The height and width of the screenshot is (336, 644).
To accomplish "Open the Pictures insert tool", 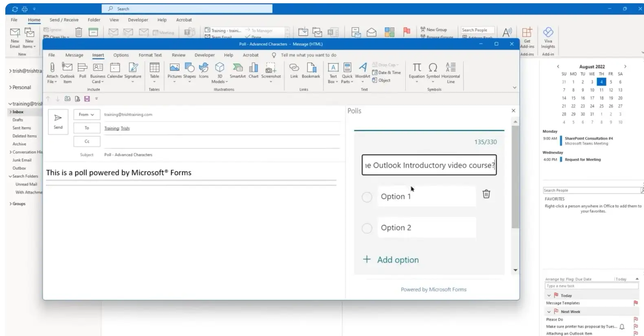I will pyautogui.click(x=174, y=71).
